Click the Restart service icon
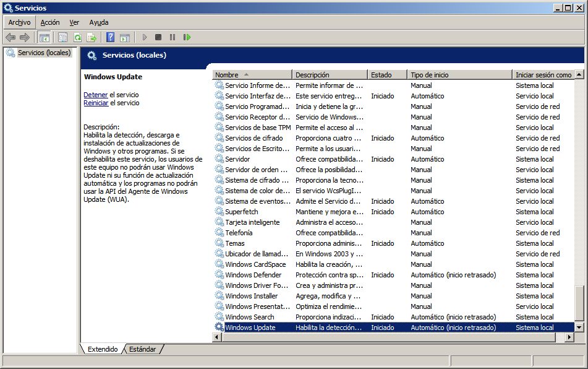 coord(187,37)
